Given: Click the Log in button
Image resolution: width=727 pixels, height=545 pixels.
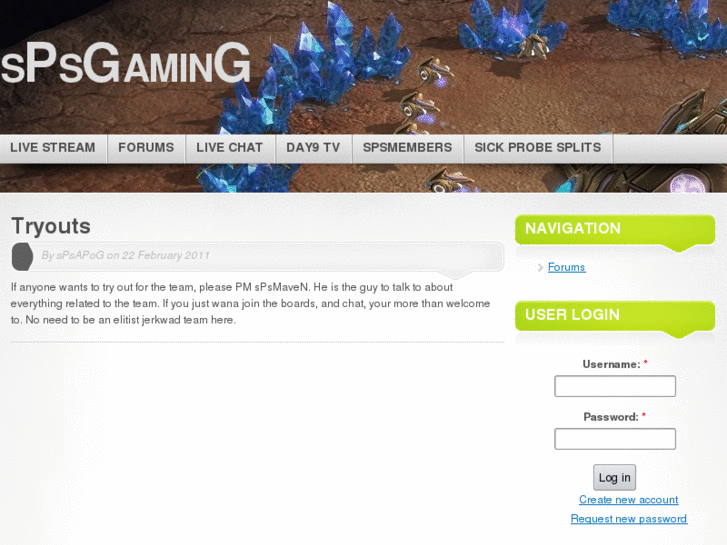Looking at the screenshot, I should [x=614, y=477].
